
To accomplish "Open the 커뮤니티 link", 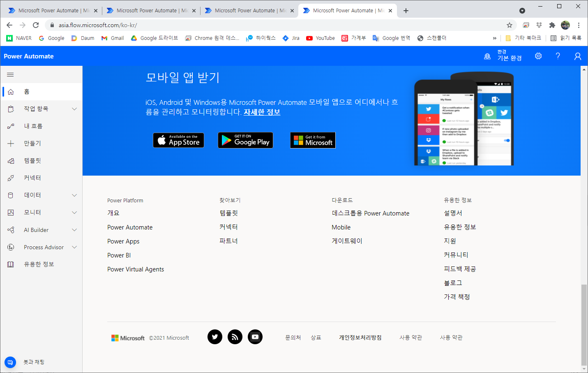I will 456,255.
